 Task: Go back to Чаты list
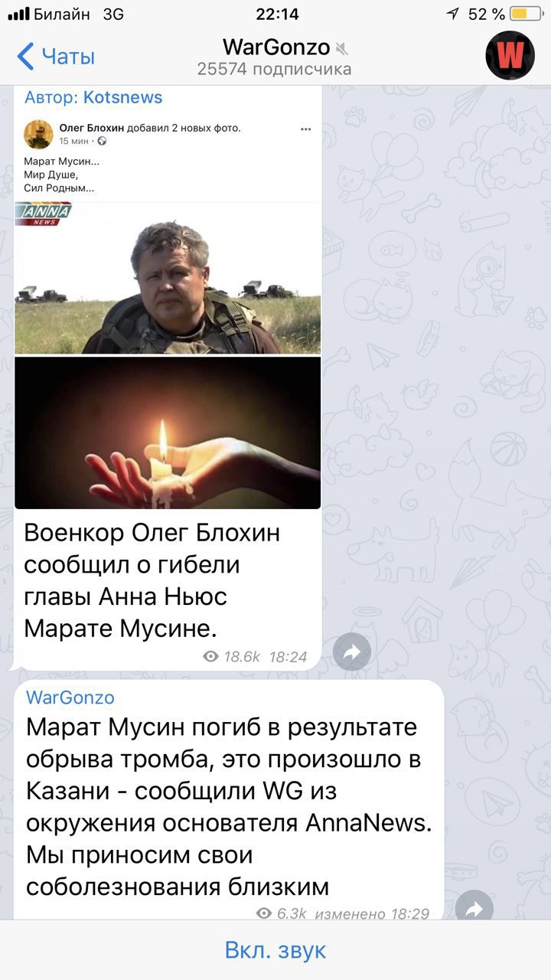pyautogui.click(x=55, y=57)
